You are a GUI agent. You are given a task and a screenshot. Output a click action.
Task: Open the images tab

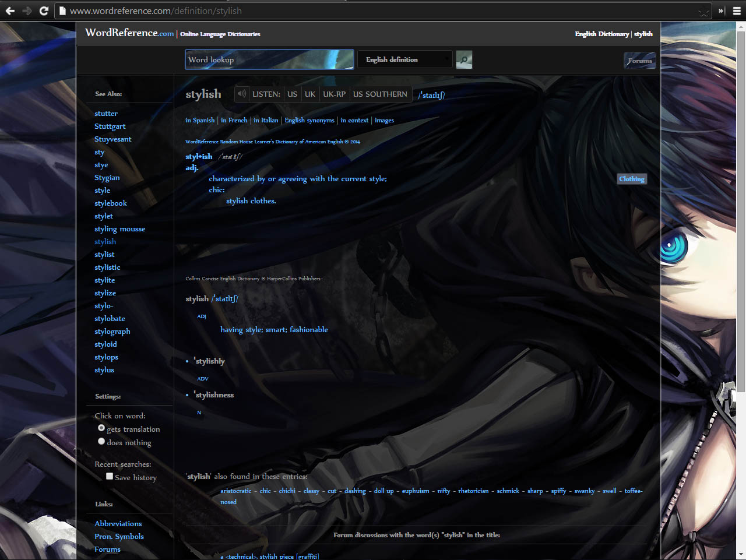click(x=384, y=120)
